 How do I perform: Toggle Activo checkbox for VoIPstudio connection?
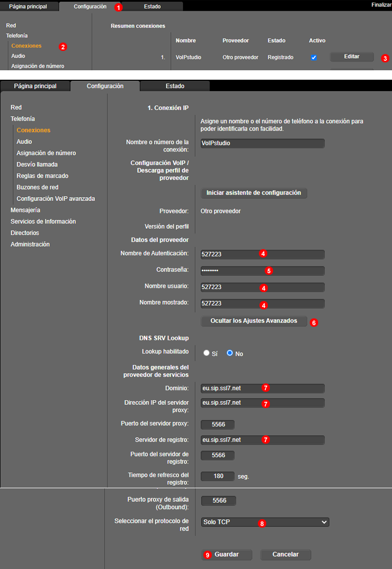(x=314, y=57)
